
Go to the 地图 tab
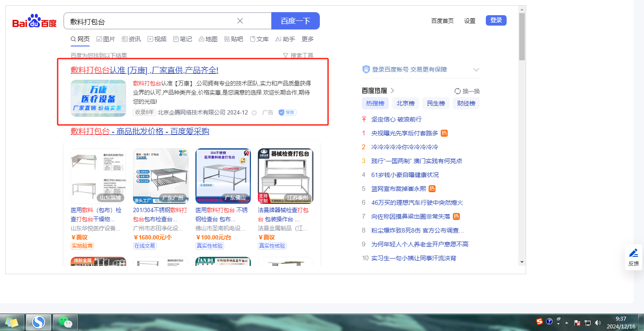pyautogui.click(x=208, y=39)
